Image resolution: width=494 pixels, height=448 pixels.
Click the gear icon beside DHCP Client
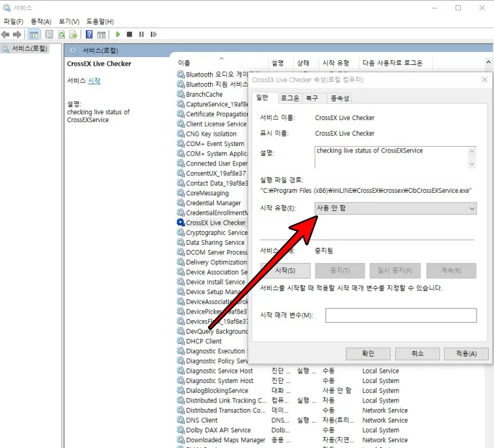pos(181,341)
